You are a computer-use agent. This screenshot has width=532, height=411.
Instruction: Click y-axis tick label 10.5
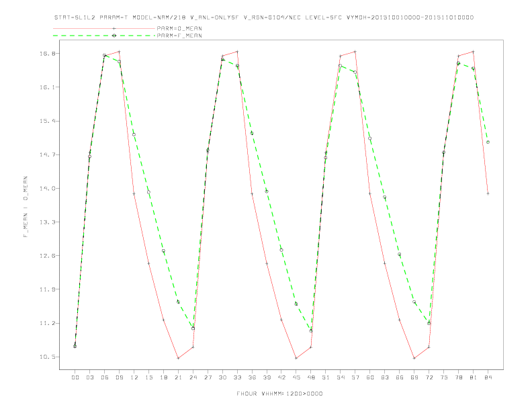coord(46,357)
